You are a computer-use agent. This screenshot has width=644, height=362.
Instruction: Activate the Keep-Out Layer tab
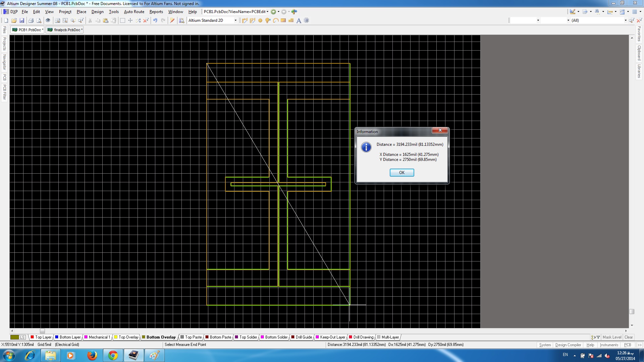click(332, 337)
